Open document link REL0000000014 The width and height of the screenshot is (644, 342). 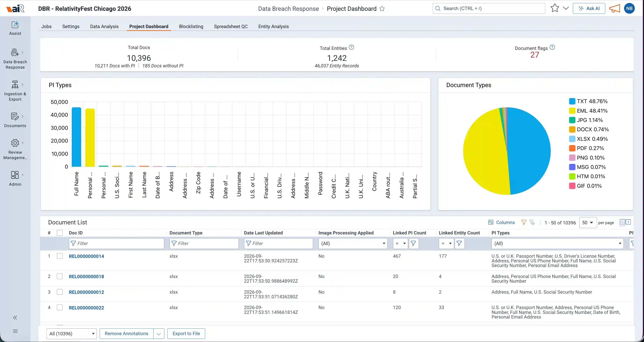[x=86, y=256]
